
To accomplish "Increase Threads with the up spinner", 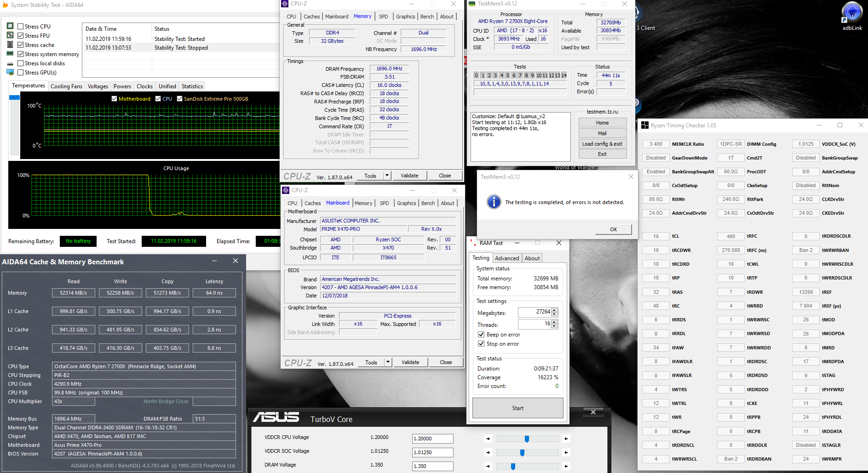I will pos(554,322).
